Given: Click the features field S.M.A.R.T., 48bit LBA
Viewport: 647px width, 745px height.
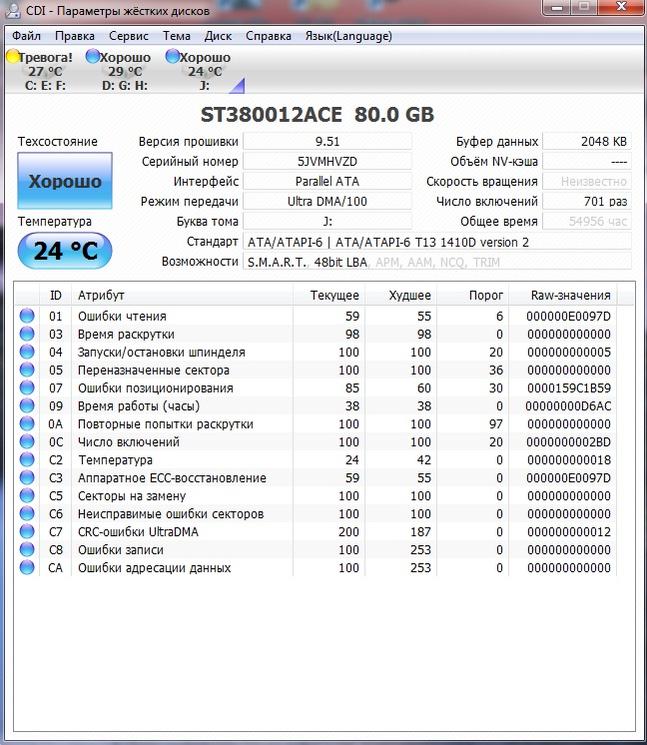Looking at the screenshot, I should (437, 262).
